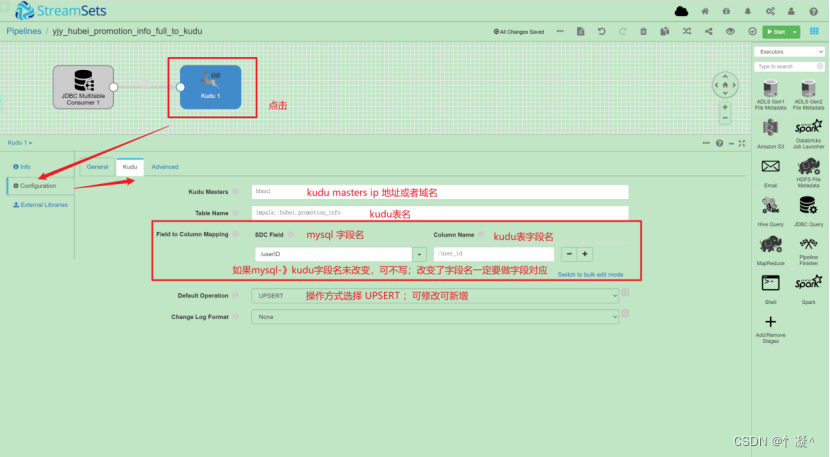This screenshot has width=830, height=457.
Task: Open top-bar help question mark icon
Action: tap(814, 11)
